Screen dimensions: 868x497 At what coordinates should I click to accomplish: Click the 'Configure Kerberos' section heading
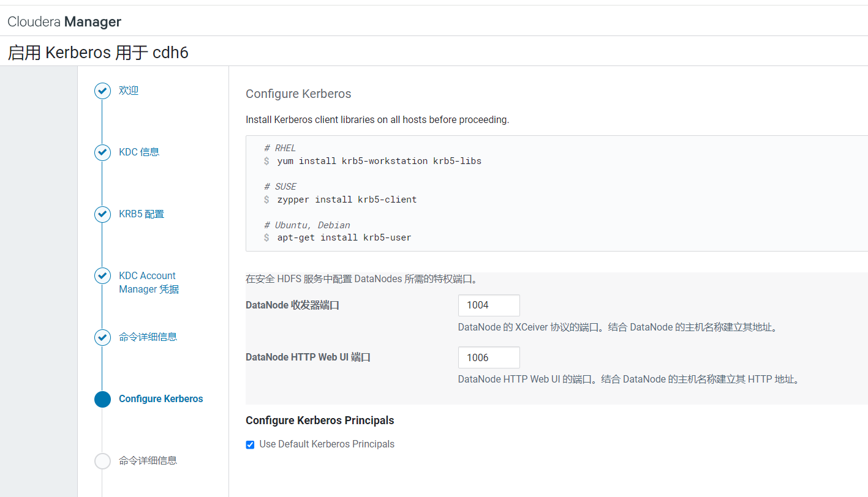click(298, 94)
